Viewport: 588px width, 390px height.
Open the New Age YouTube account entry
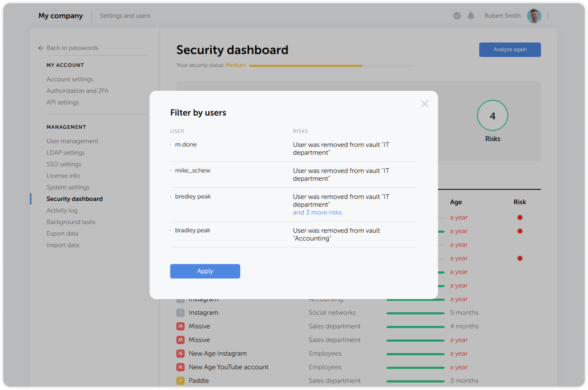coord(228,367)
